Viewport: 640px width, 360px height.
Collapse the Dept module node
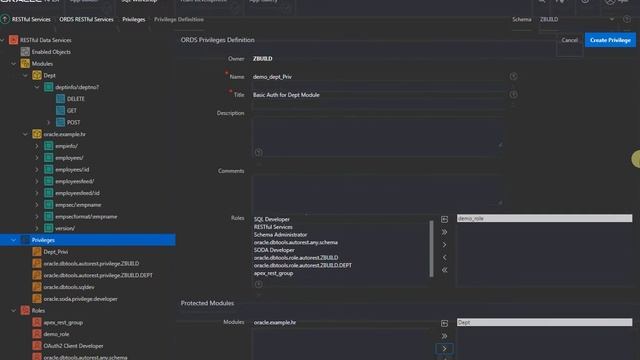click(25, 76)
